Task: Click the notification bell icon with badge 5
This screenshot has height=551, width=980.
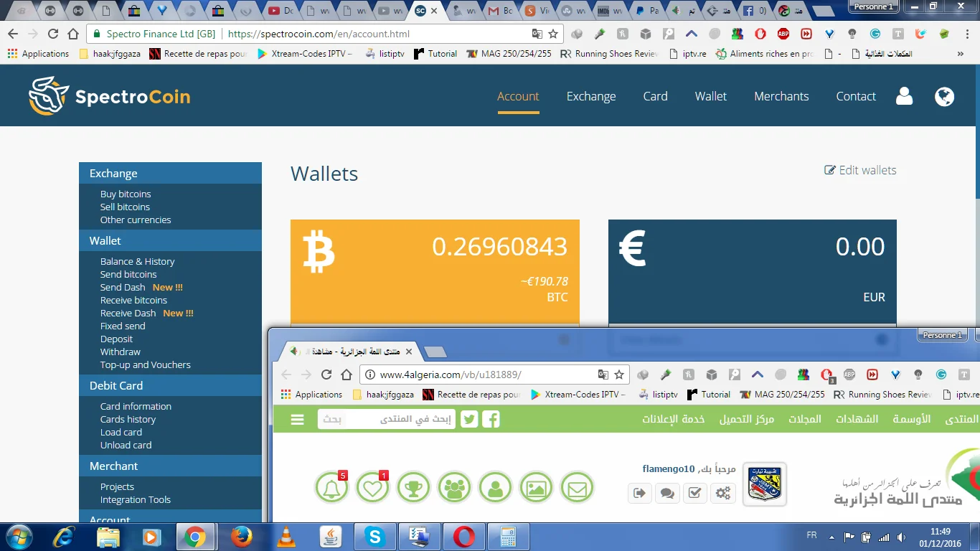Action: coord(331,488)
